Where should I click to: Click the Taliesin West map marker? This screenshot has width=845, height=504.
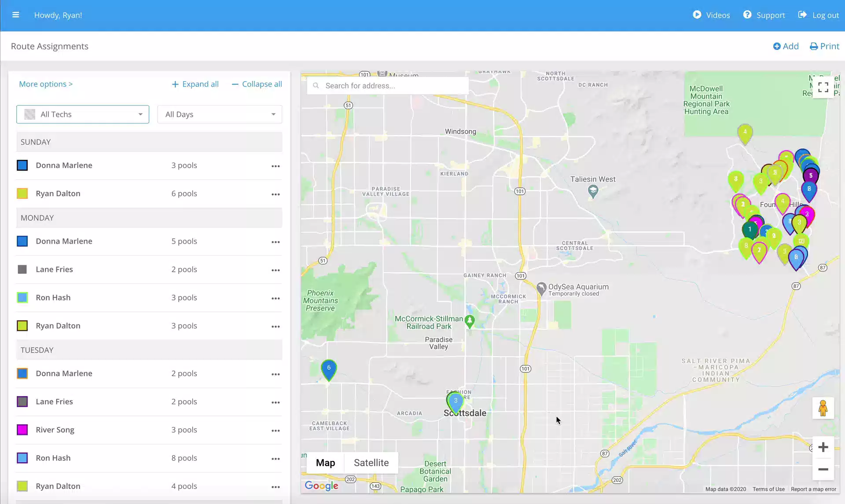click(593, 191)
